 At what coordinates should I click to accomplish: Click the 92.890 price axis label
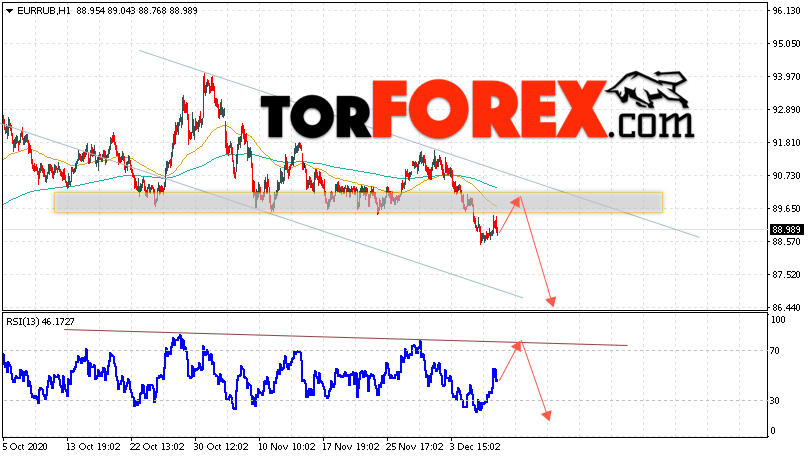point(786,110)
